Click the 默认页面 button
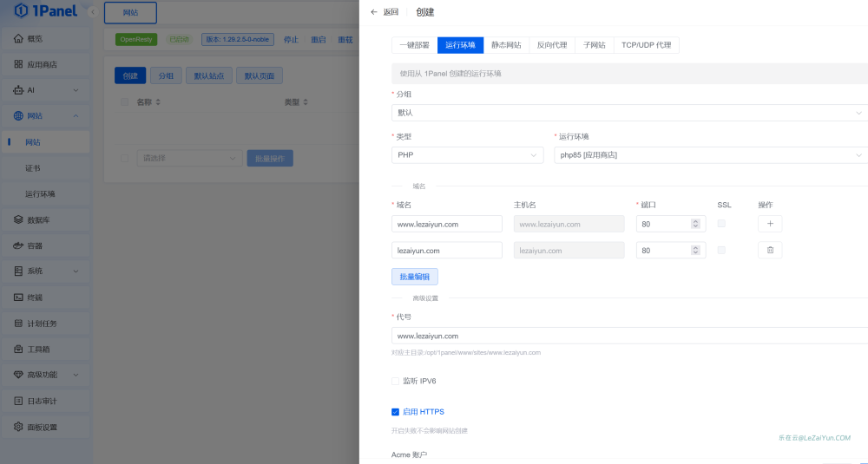Viewport: 868px width, 464px height. (260, 75)
